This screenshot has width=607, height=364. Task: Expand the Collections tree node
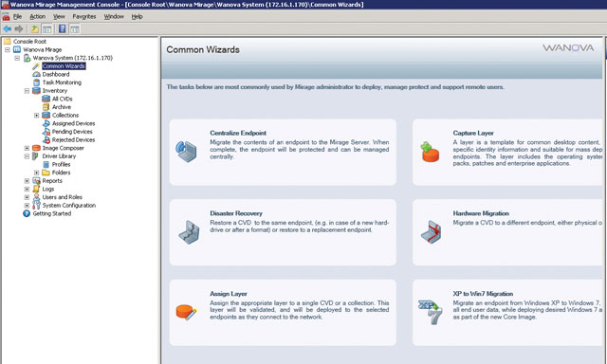tap(36, 116)
